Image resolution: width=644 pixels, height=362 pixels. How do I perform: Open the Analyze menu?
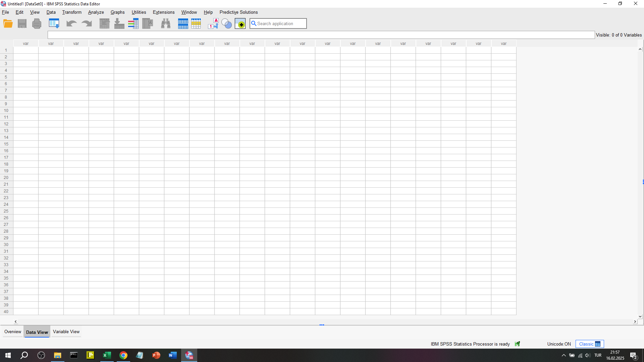pos(96,12)
